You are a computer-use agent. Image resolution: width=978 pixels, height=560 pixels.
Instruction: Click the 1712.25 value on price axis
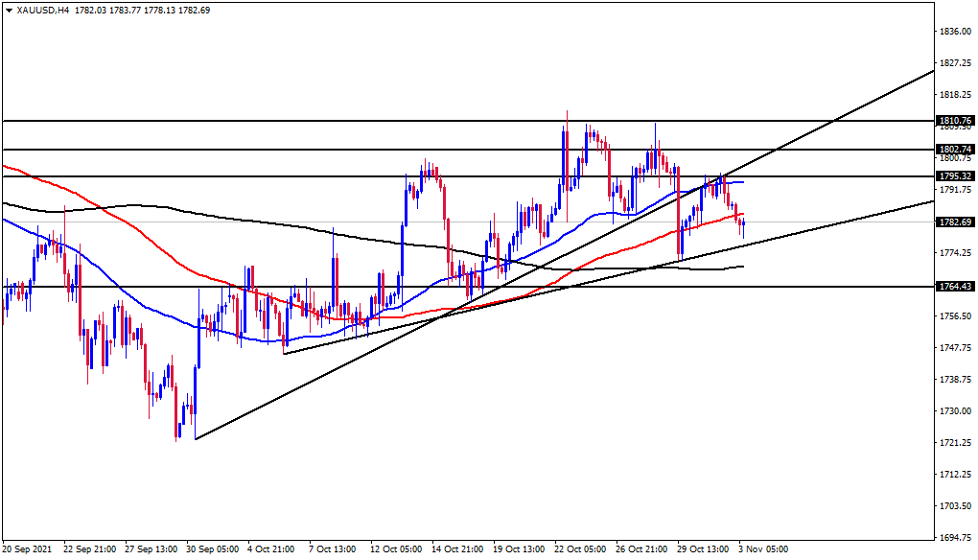956,475
